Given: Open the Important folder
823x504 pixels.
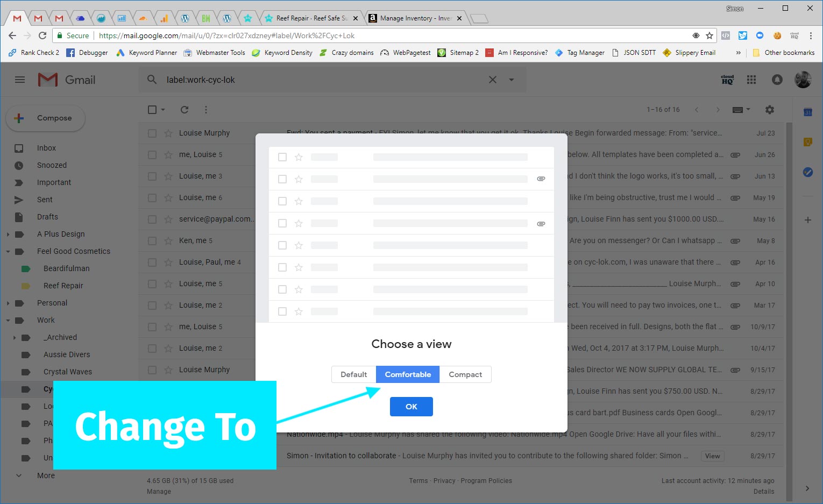Looking at the screenshot, I should pyautogui.click(x=54, y=182).
